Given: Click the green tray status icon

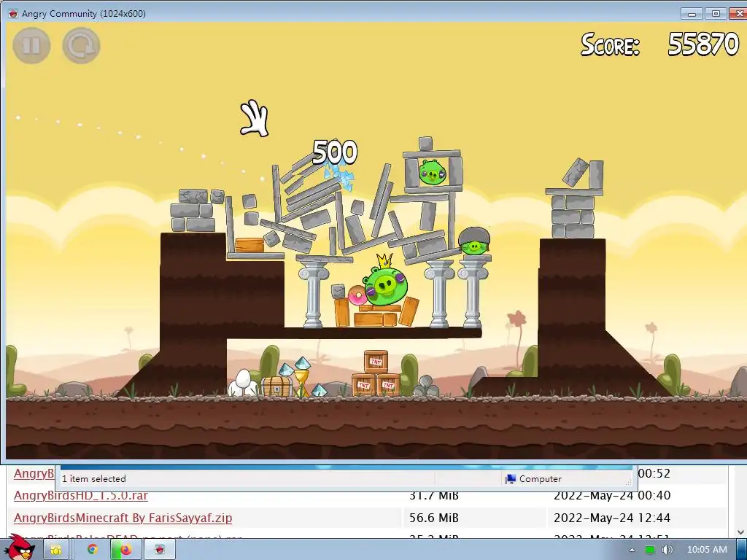Looking at the screenshot, I should pyautogui.click(x=649, y=550).
